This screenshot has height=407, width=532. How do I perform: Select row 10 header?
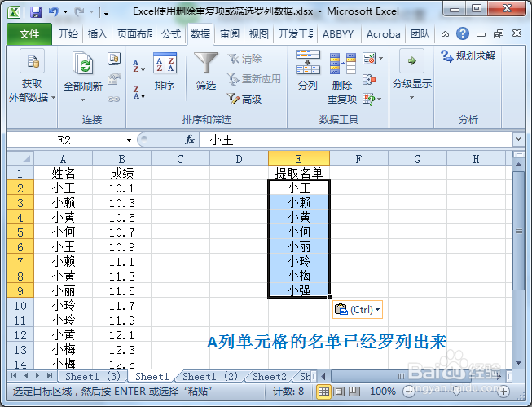[x=20, y=306]
